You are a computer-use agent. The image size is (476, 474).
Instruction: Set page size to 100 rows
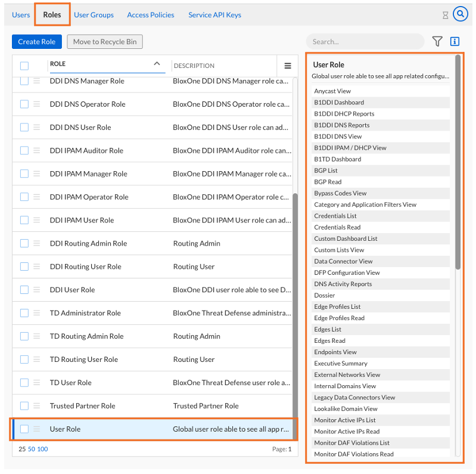42,449
